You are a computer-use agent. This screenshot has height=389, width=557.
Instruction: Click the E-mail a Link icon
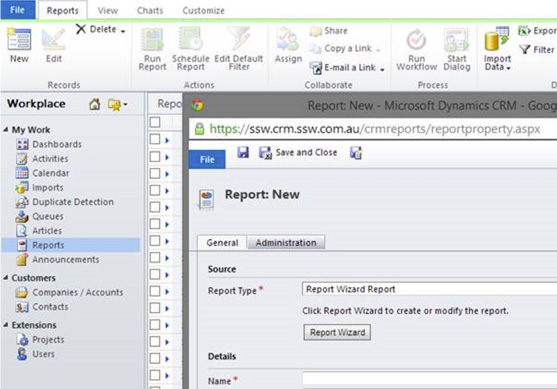(315, 67)
